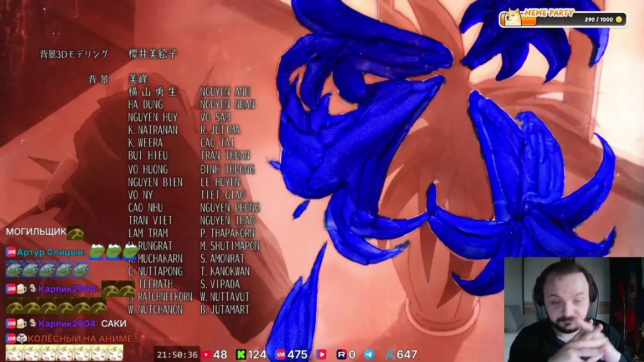Click the Карпик2004 username above САКИ message

(68, 324)
